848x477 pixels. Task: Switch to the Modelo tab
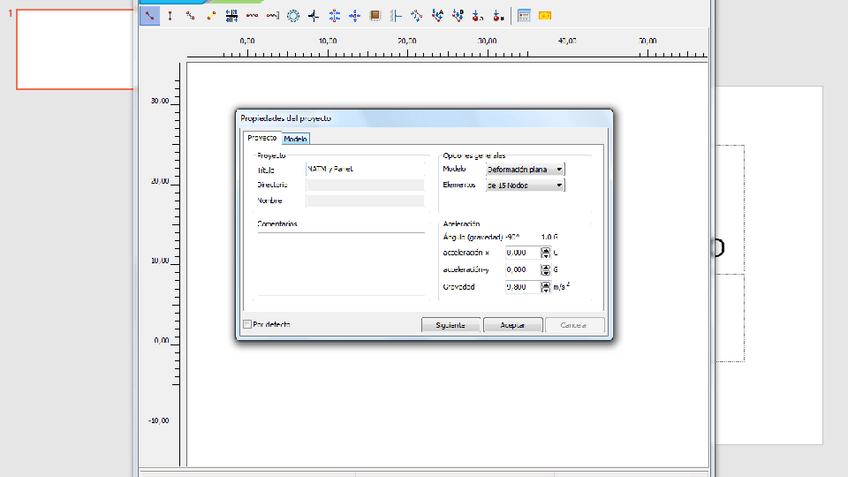[295, 139]
